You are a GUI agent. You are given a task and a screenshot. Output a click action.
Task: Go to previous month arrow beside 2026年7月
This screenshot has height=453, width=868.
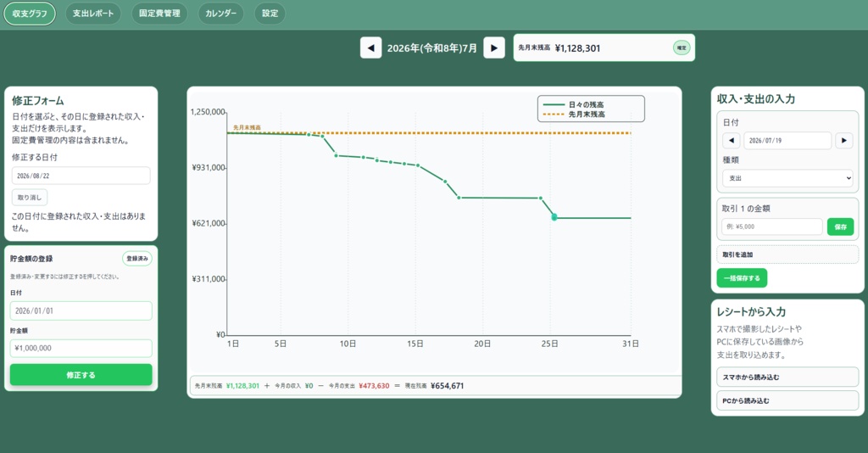click(x=371, y=48)
